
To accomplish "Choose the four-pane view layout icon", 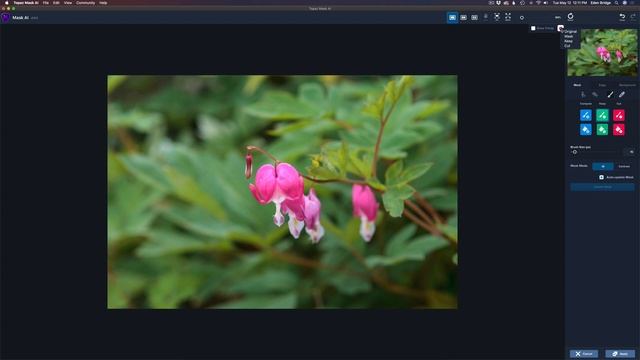I will (x=474, y=18).
